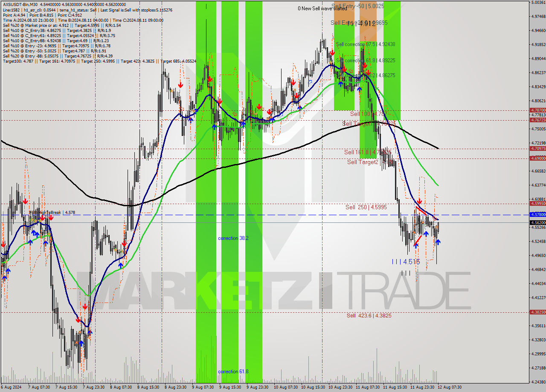Click the 5.00361 price scale value

tap(539, 3)
